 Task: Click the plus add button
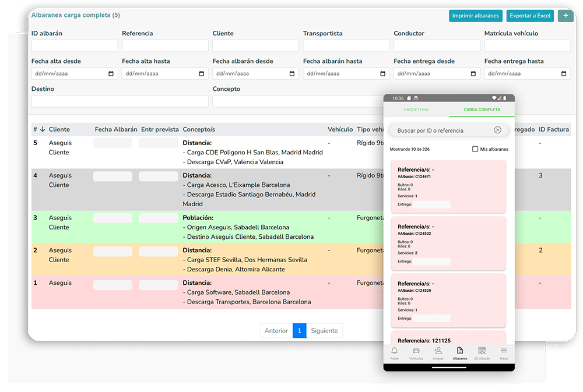(x=565, y=16)
